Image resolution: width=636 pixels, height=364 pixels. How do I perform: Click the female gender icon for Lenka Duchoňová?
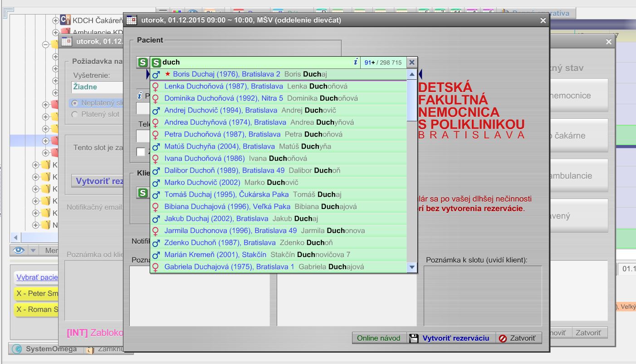(157, 86)
